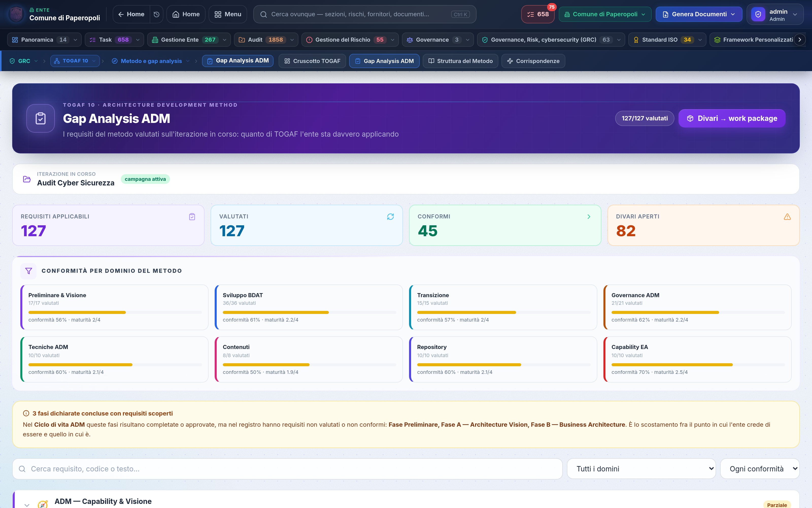Screen dimensions: 812x508
Task: Click the folder icon beside Audit Cyber Sicurezza
Action: pyautogui.click(x=27, y=179)
